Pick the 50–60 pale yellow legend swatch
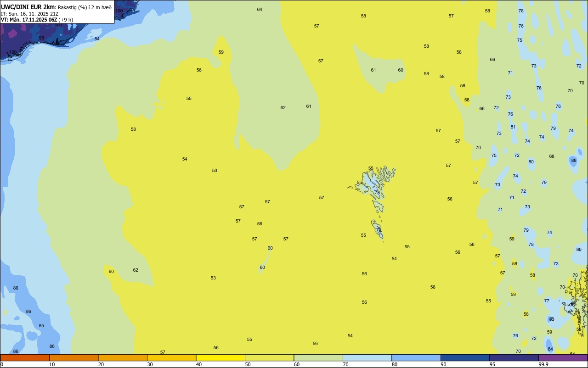The height and width of the screenshot is (368, 588). (269, 357)
